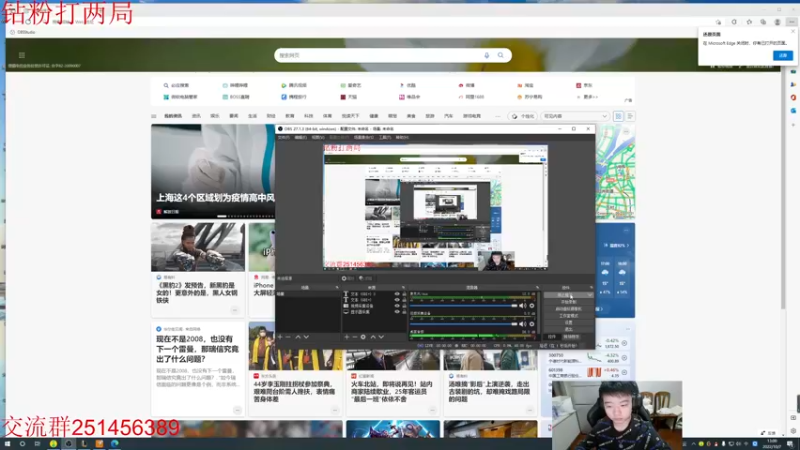Toggle visibility of first text source in OBS
800x450 pixels.
point(397,294)
